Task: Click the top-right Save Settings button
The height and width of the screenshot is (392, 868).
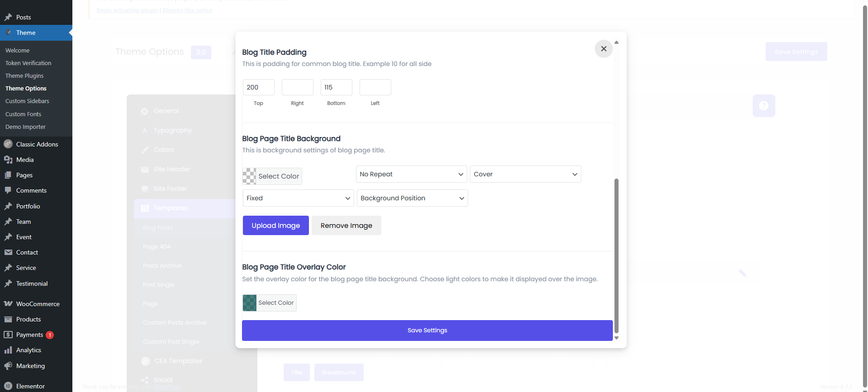Action: coord(797,52)
